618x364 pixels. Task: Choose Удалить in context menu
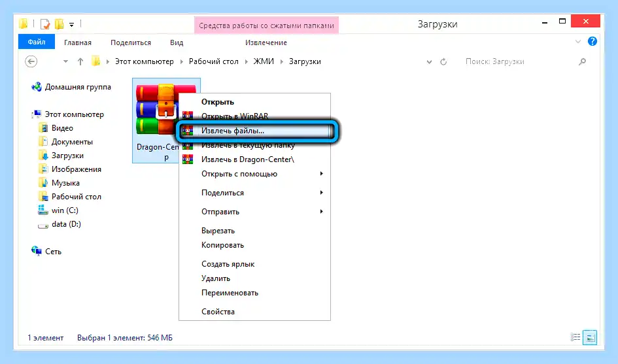[254, 278]
